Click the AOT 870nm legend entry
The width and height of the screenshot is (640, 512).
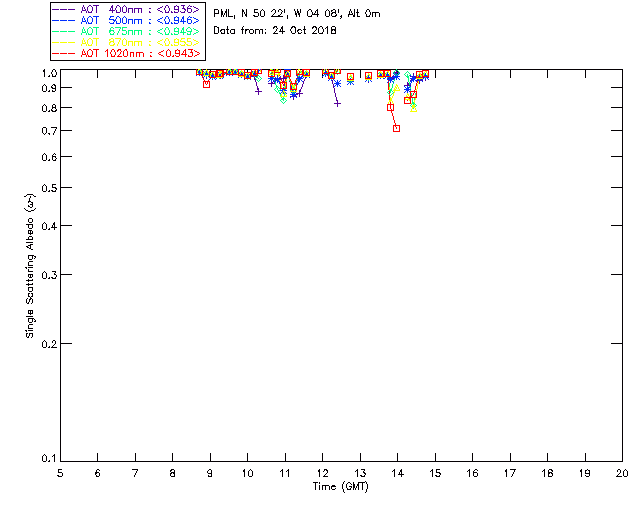(127, 42)
